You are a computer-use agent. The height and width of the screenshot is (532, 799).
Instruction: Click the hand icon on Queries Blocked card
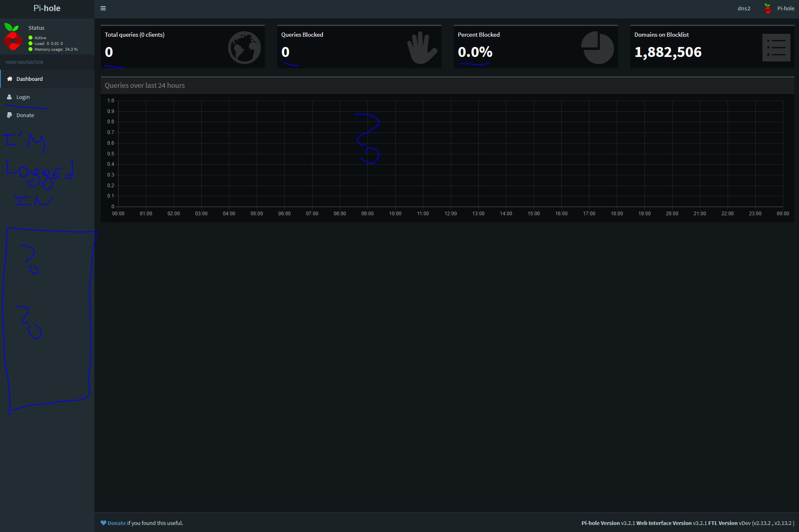point(422,47)
